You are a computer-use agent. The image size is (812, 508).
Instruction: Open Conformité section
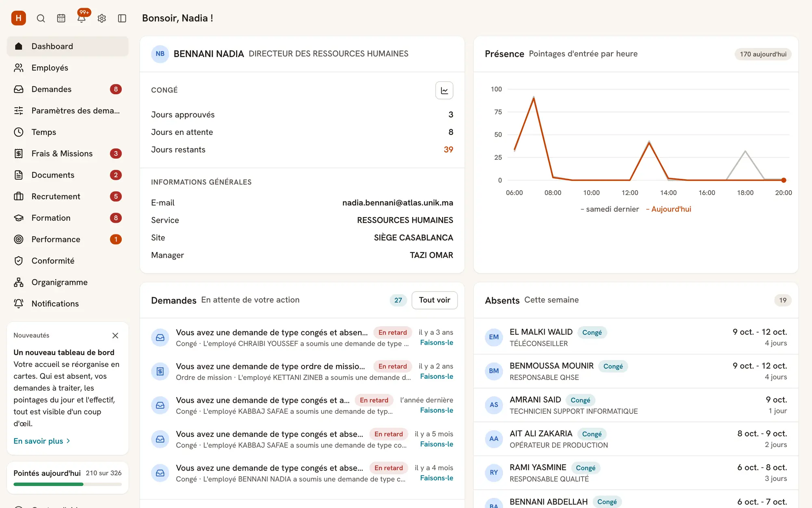(x=68, y=261)
